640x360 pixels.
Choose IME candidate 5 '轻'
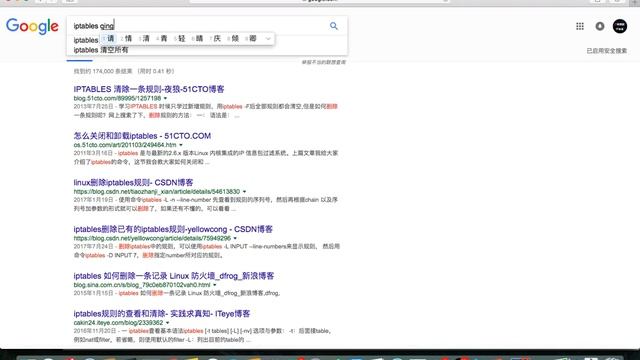click(180, 39)
